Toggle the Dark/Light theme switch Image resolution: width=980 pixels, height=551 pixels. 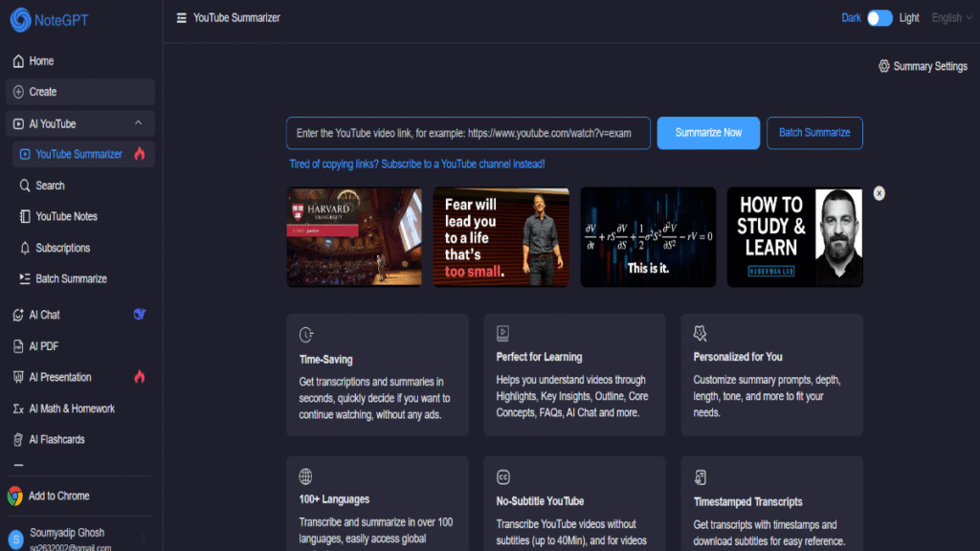tap(880, 18)
